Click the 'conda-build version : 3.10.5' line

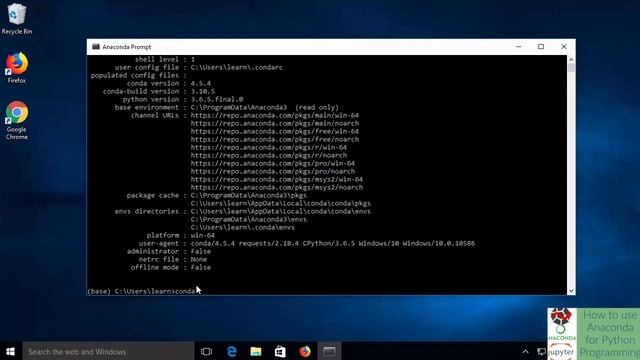click(159, 91)
